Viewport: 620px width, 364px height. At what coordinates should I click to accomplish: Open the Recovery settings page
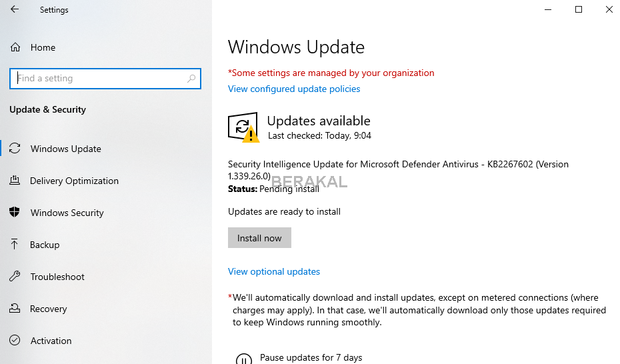(x=48, y=309)
